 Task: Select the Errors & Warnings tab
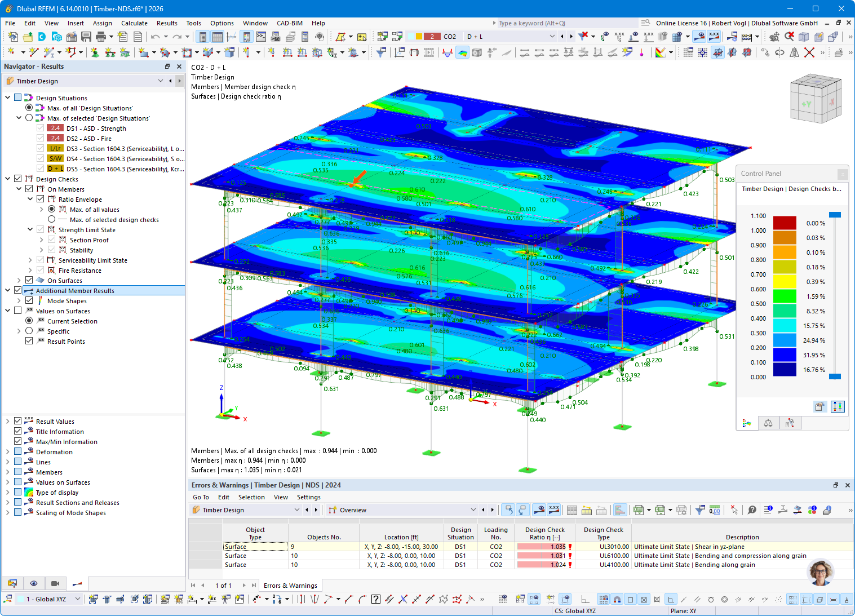[x=290, y=586]
